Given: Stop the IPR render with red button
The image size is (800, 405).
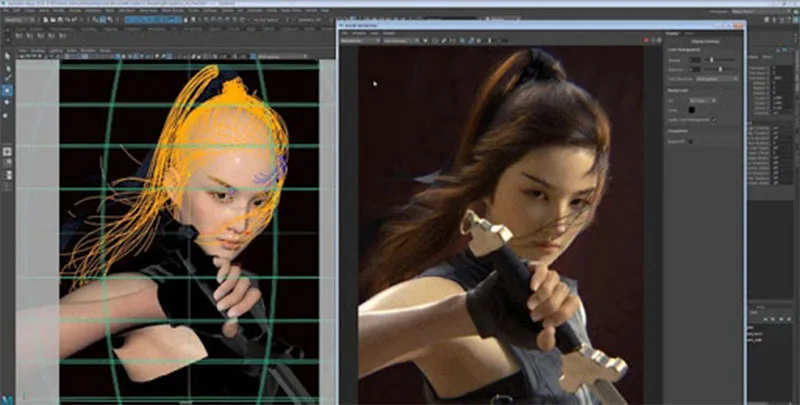Looking at the screenshot, I should pos(646,40).
